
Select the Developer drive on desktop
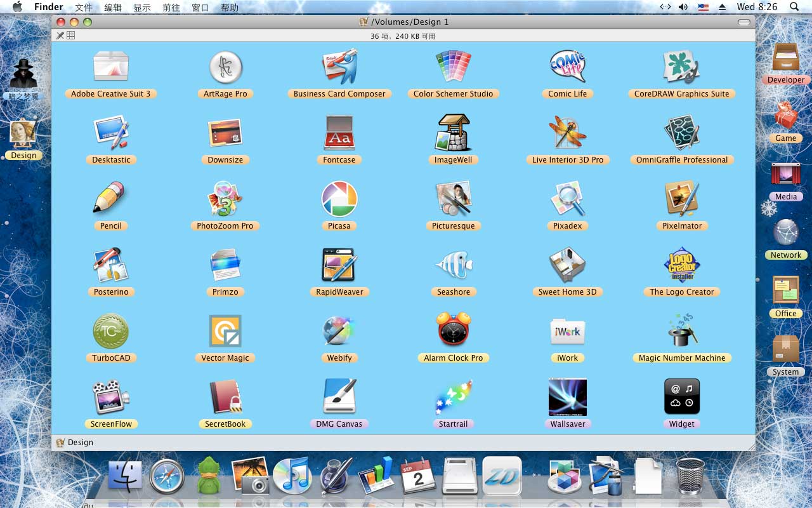point(785,57)
